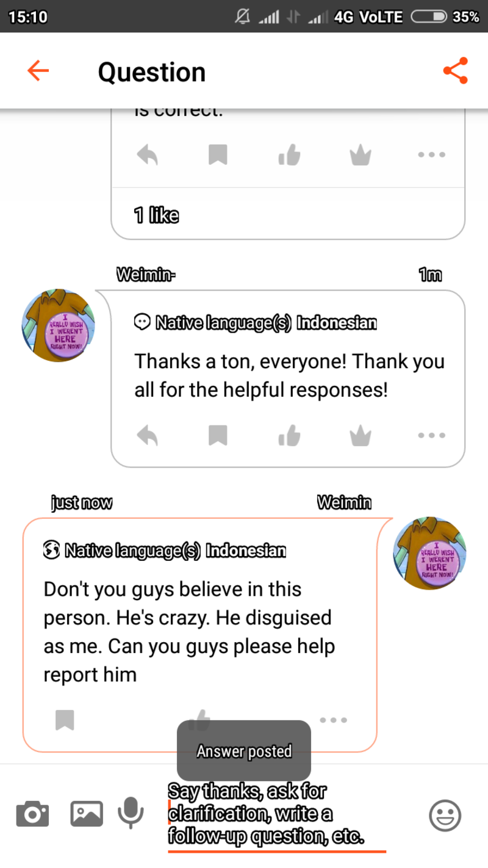View who gave the '1 like'
This screenshot has height=868, width=488.
point(156,215)
